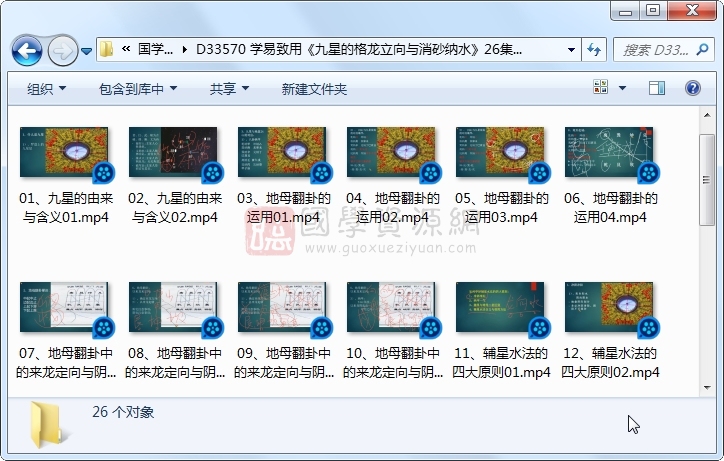The height and width of the screenshot is (461, 724).
Task: Click the vertical scrollbar thumb
Action: click(x=707, y=180)
